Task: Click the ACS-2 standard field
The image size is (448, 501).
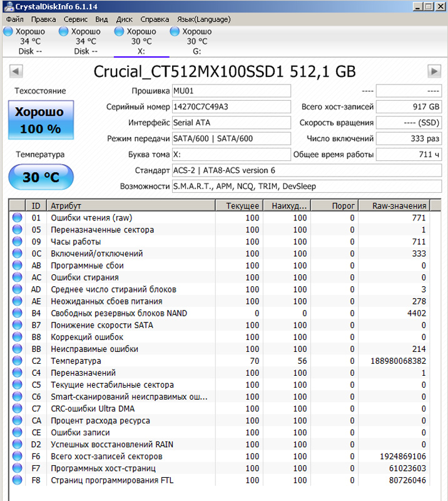Action: point(307,170)
